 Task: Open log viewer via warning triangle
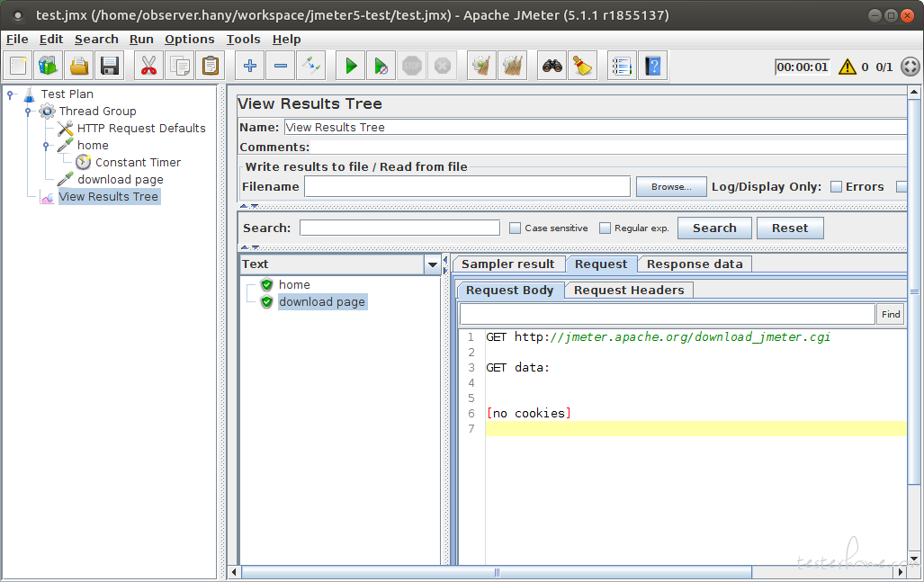point(848,67)
